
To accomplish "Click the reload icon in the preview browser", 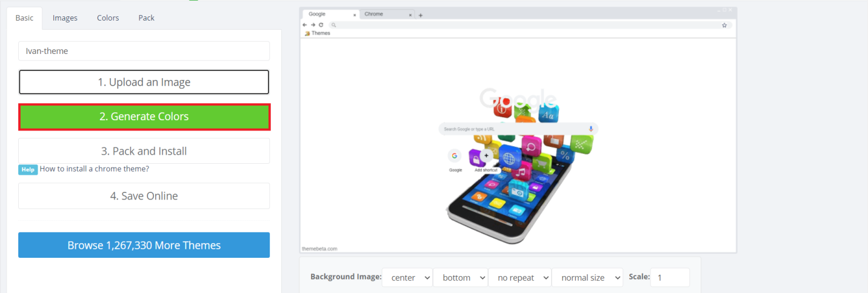I will (x=321, y=25).
